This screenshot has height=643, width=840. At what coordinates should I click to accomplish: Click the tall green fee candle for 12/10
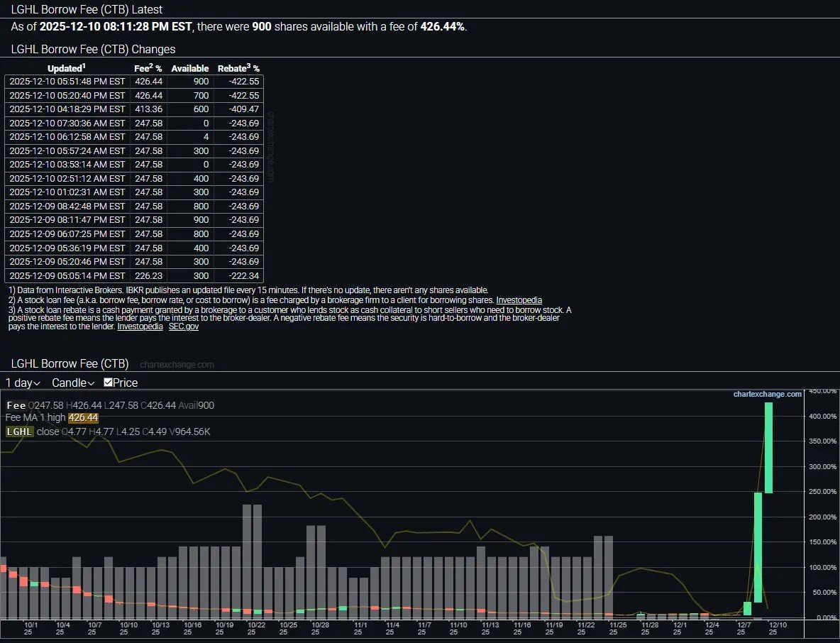point(768,447)
